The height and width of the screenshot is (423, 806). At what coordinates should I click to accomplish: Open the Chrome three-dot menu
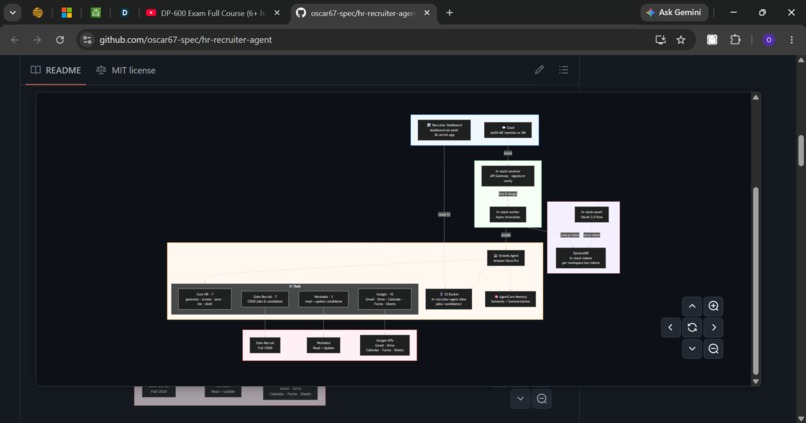[x=792, y=40]
